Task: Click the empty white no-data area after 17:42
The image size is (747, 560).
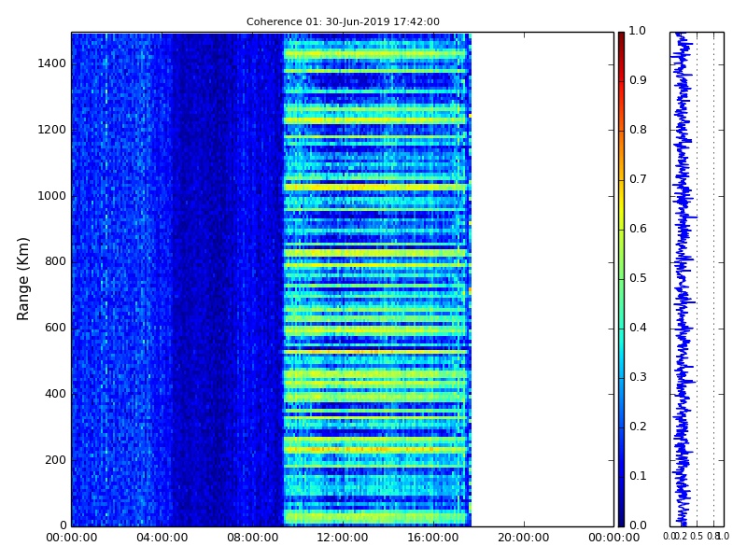Action: tap(543, 279)
